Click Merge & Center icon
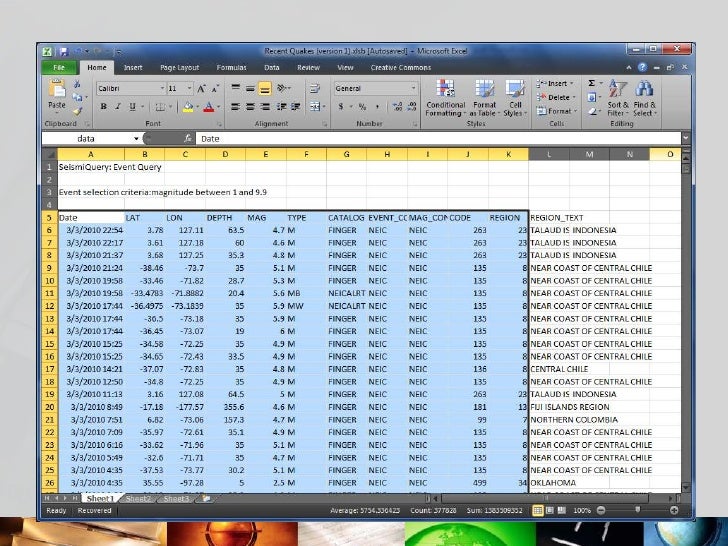Screen dimensions: 728x546 click(315, 107)
